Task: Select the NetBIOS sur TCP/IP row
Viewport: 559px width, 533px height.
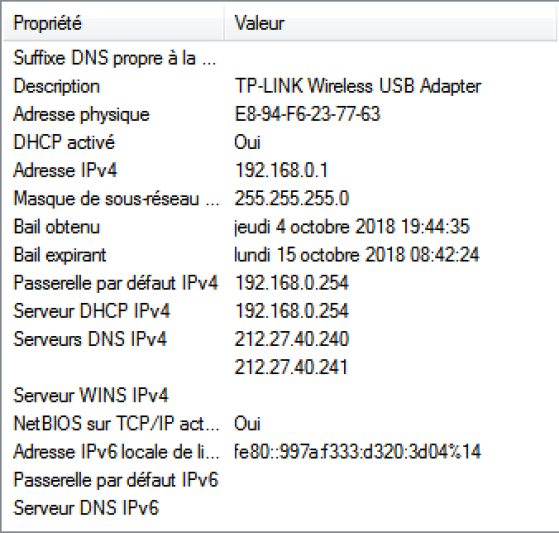Action: click(280, 424)
